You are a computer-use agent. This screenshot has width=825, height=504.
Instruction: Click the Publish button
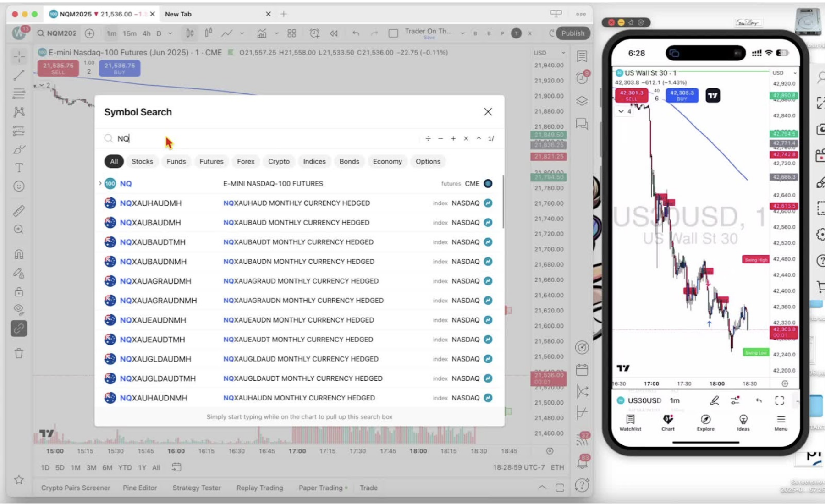coord(573,33)
